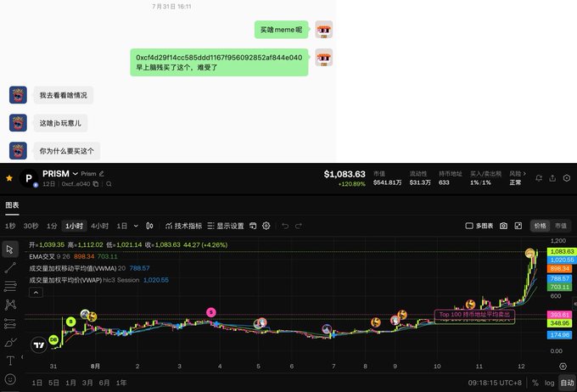Click chat message containing 0xcf4d29f14cc contract address
Viewport: 577px width, 392px height.
tap(219, 62)
